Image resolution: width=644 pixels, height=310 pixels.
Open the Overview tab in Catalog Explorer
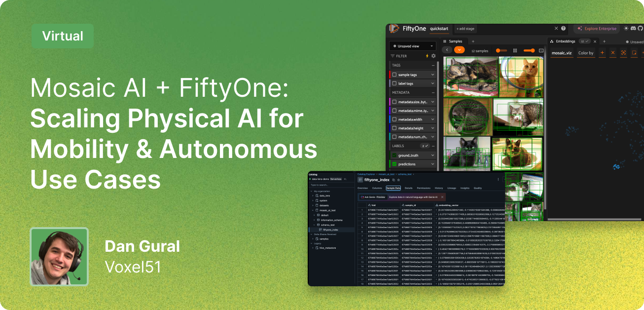362,188
